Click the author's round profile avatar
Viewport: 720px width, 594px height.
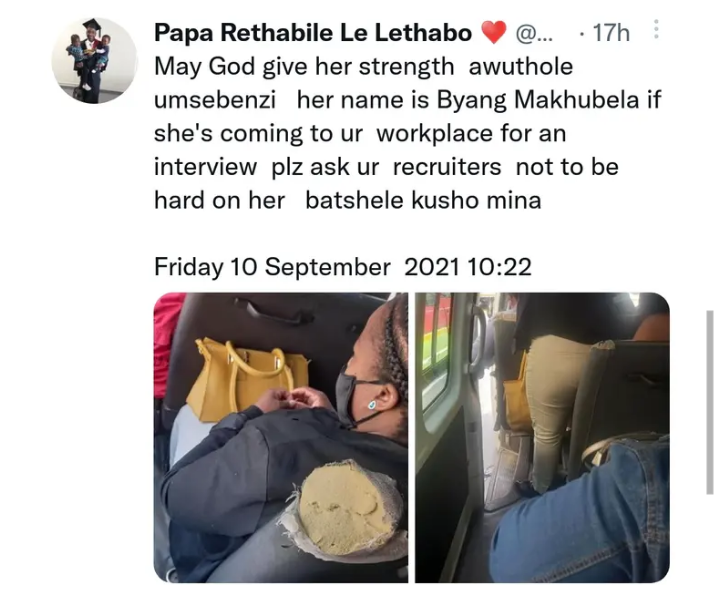[x=94, y=61]
